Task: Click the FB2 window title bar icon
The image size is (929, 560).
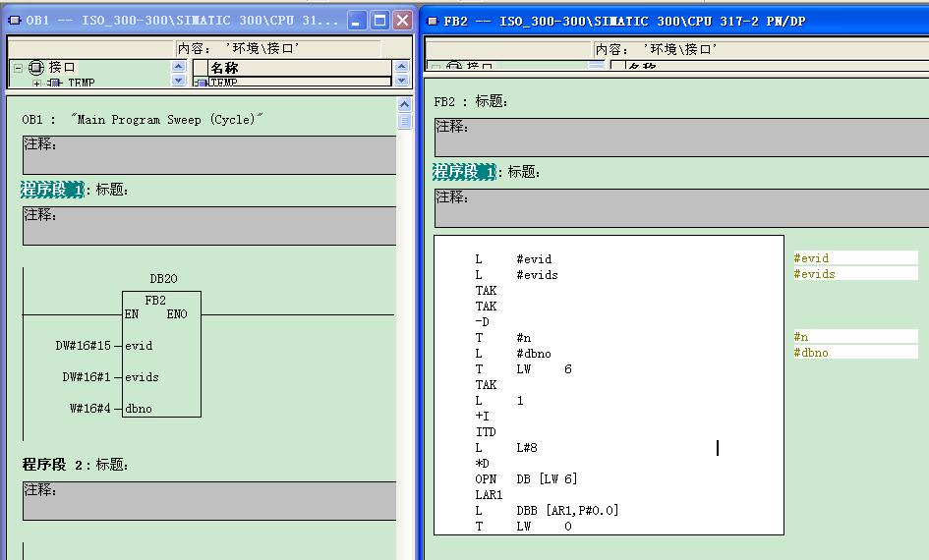Action: [x=432, y=22]
